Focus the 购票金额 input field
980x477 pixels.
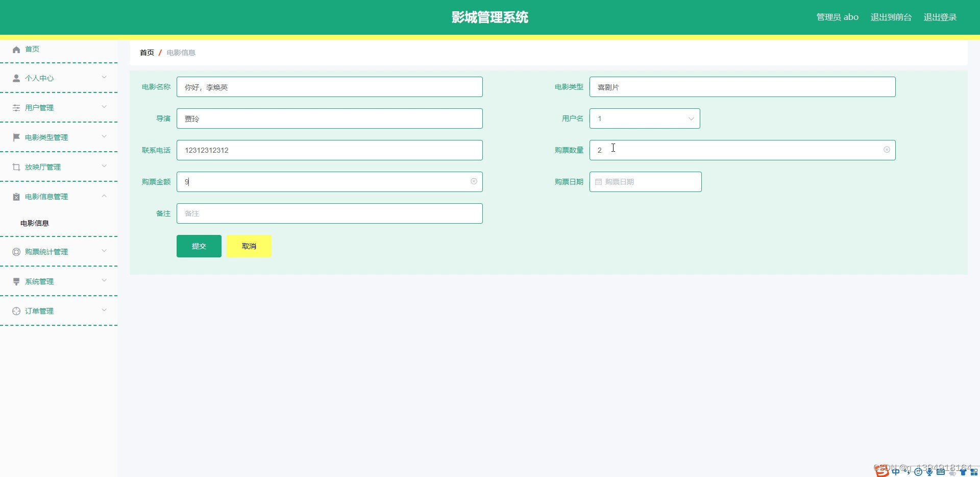pyautogui.click(x=330, y=182)
